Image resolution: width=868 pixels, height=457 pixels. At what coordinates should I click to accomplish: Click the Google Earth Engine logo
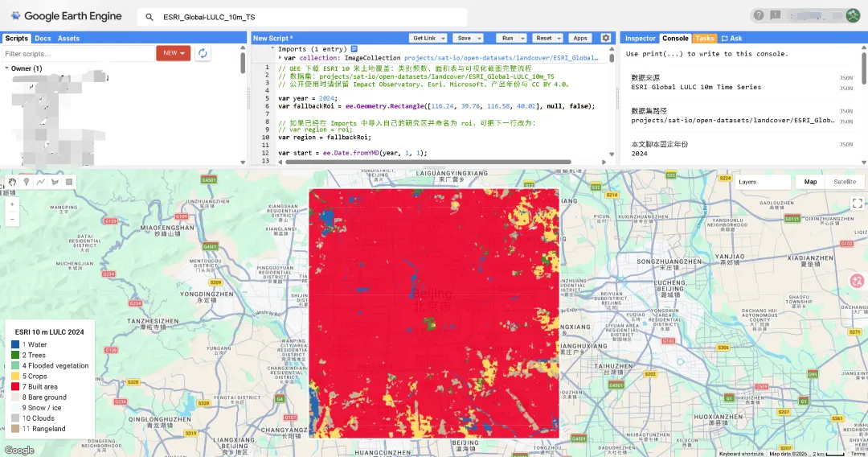click(66, 16)
